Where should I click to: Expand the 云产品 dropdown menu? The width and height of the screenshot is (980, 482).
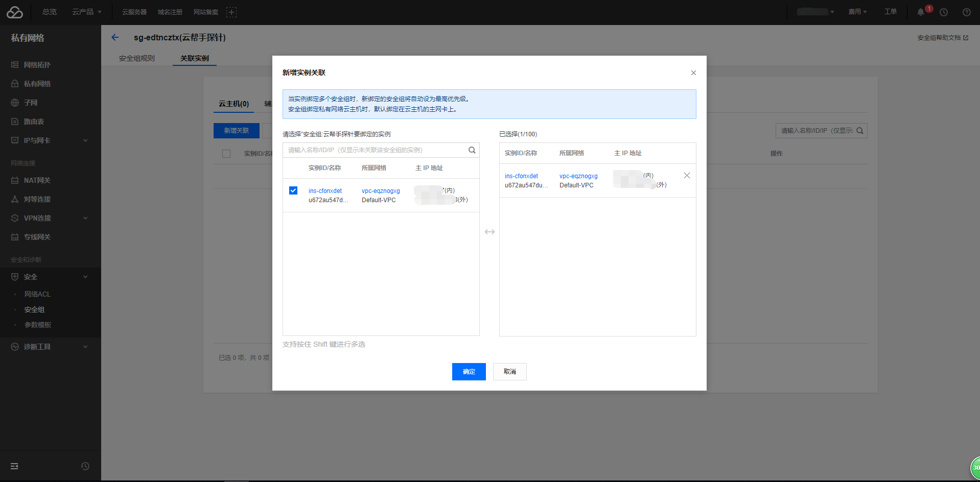[x=86, y=12]
